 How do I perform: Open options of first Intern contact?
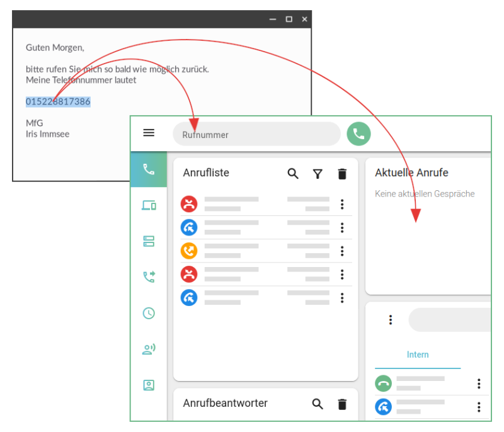point(479,384)
